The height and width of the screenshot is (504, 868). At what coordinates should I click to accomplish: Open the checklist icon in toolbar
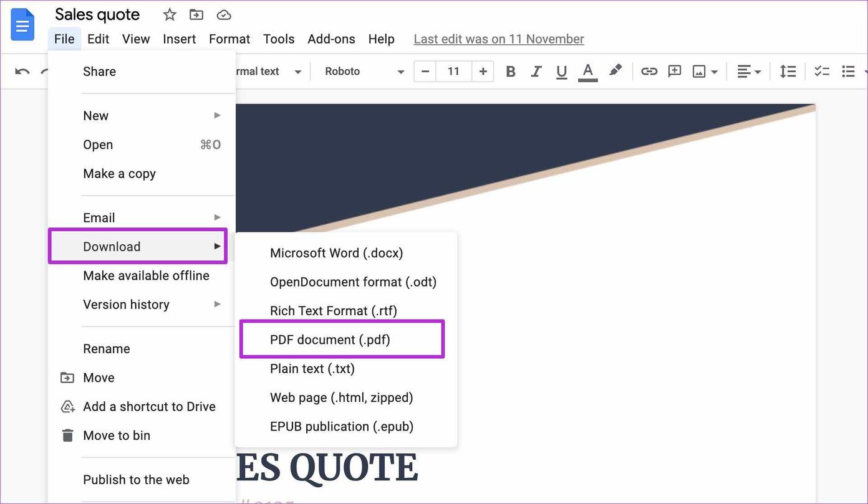822,72
